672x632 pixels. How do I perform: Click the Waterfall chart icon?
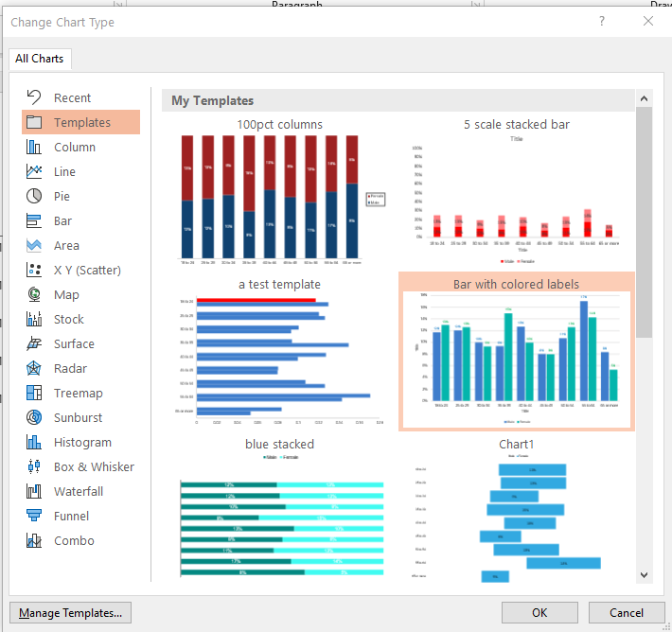[x=34, y=492]
